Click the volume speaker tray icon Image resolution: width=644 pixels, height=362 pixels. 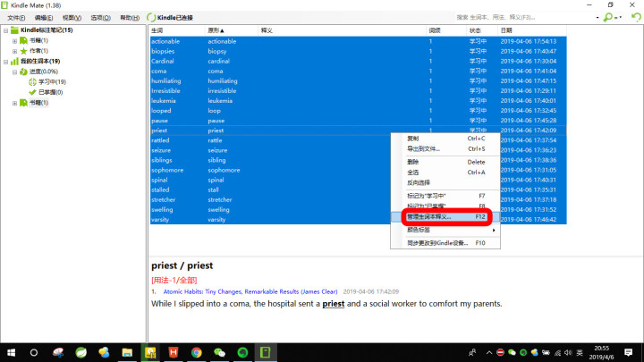tap(568, 352)
